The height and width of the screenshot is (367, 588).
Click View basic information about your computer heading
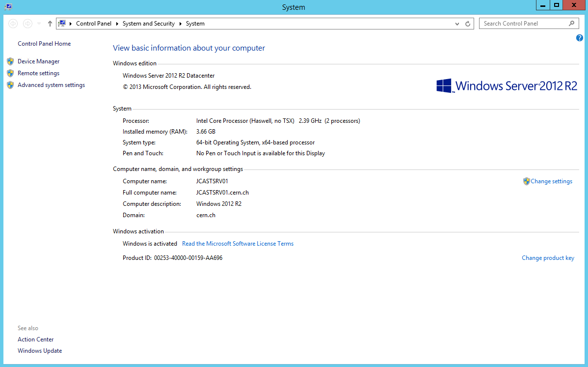[189, 48]
